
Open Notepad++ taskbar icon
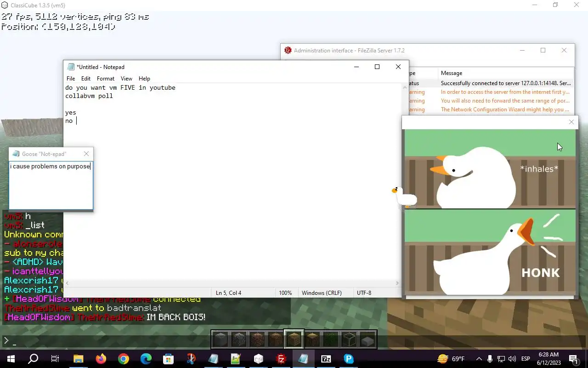[x=236, y=359]
